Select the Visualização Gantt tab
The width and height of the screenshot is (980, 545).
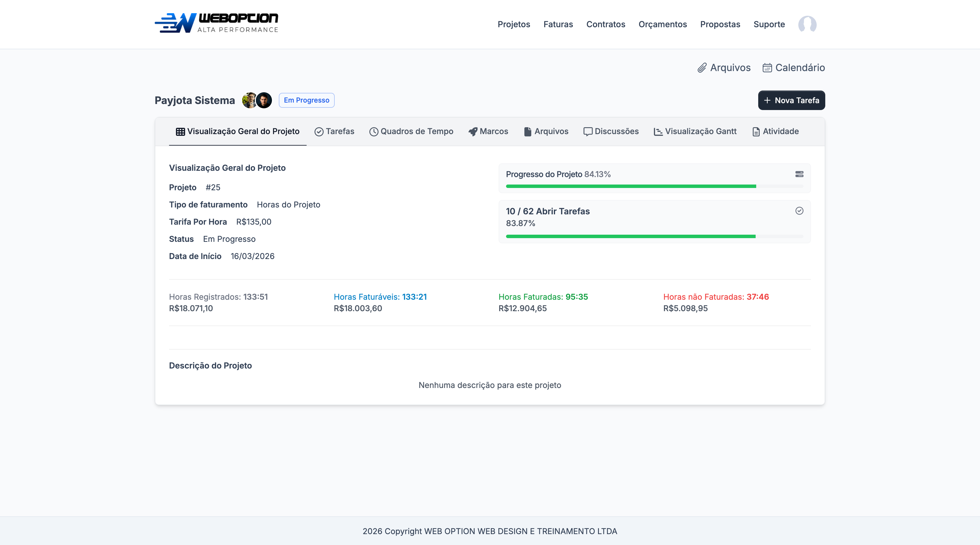tap(695, 131)
